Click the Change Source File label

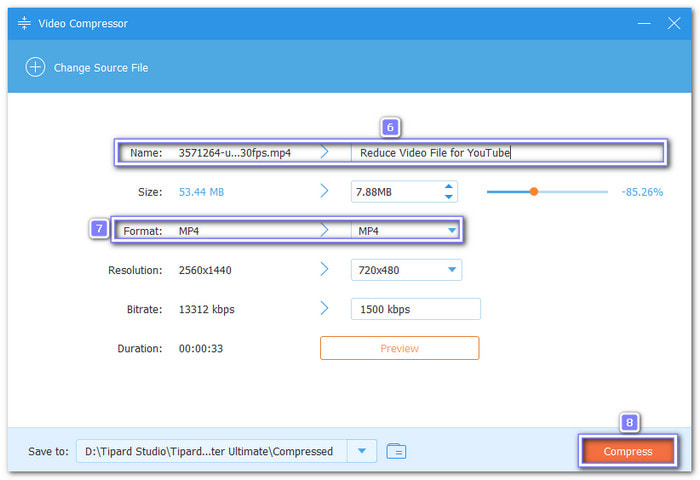click(101, 68)
